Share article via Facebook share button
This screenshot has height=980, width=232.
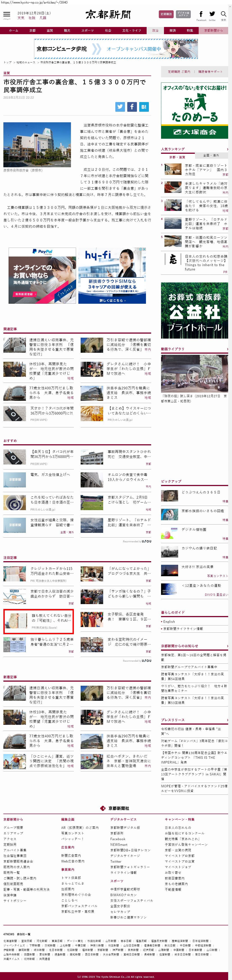tap(132, 107)
